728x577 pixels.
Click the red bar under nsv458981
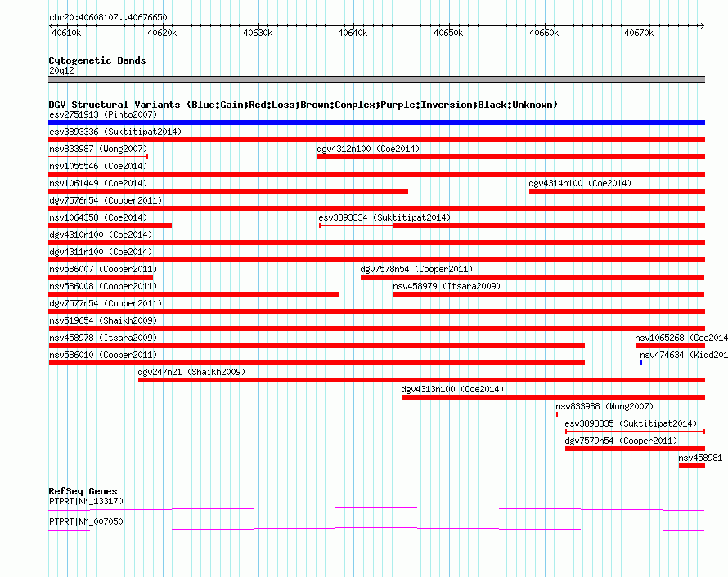pyautogui.click(x=692, y=466)
